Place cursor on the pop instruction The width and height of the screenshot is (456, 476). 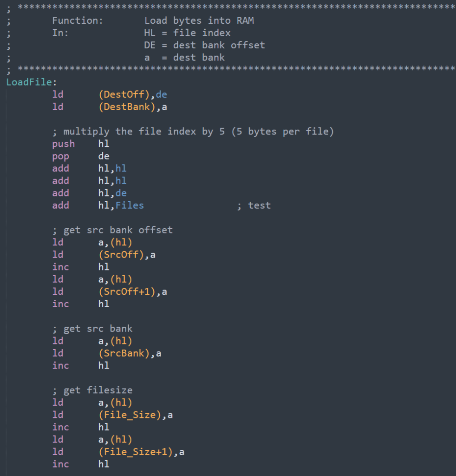(60, 156)
